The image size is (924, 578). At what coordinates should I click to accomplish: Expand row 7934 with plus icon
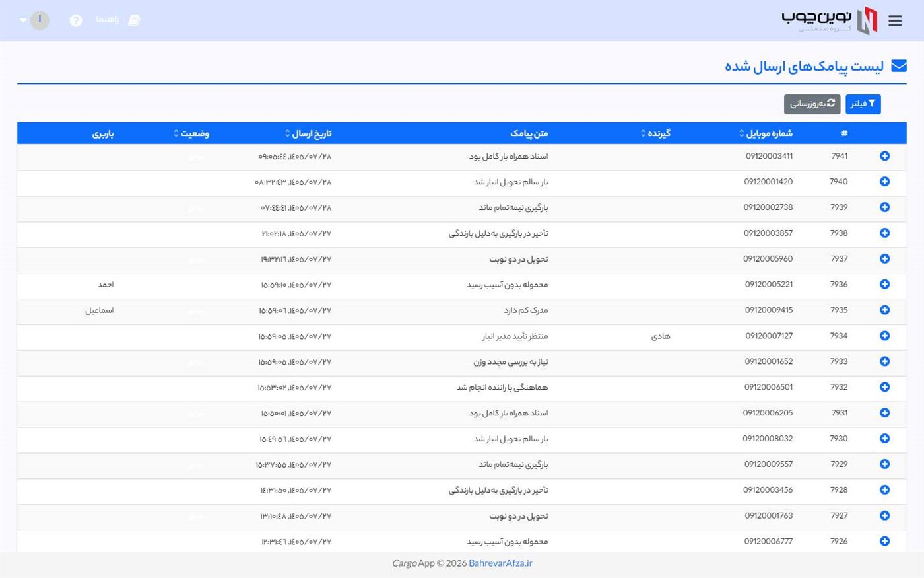coord(884,336)
